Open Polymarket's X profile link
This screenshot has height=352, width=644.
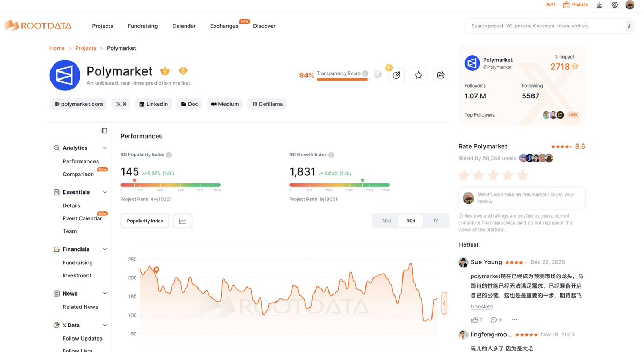coord(121,104)
